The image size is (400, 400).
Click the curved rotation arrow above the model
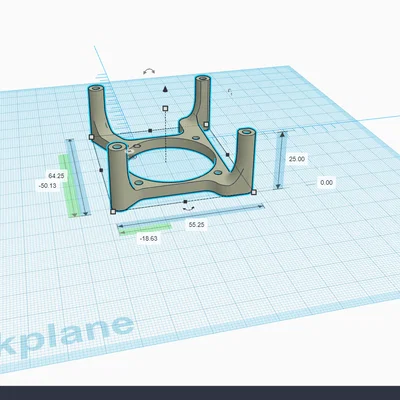149,71
